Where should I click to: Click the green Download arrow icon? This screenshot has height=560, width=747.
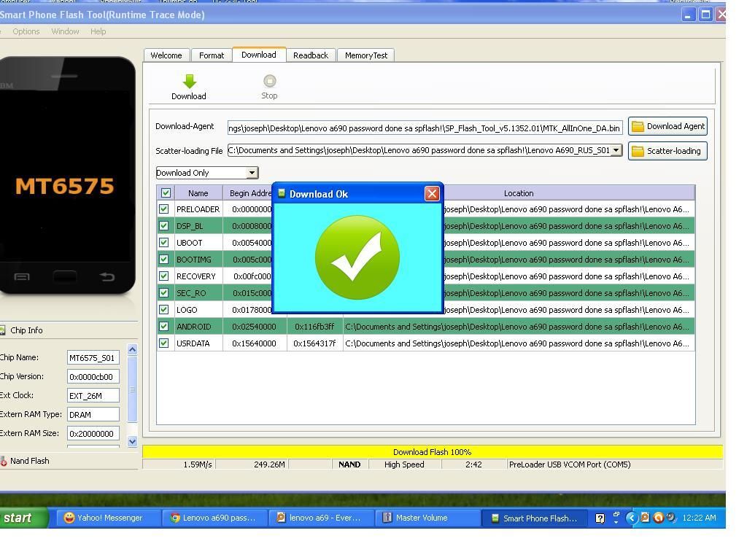(189, 82)
